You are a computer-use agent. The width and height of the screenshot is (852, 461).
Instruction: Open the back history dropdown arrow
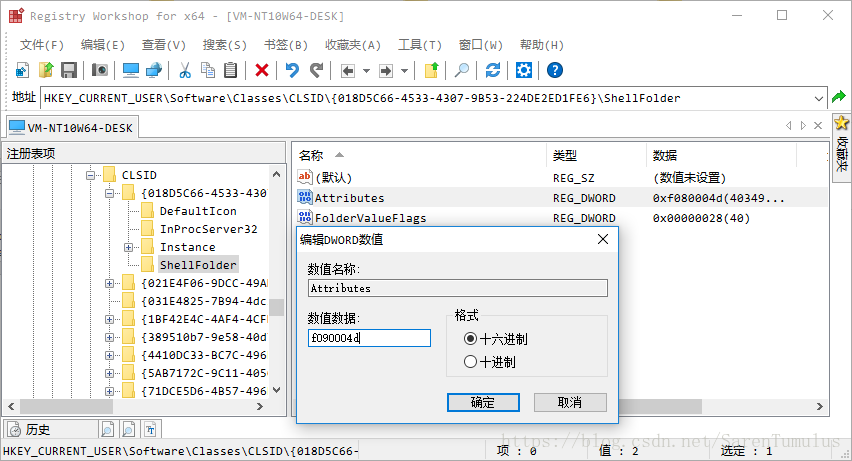click(x=366, y=71)
